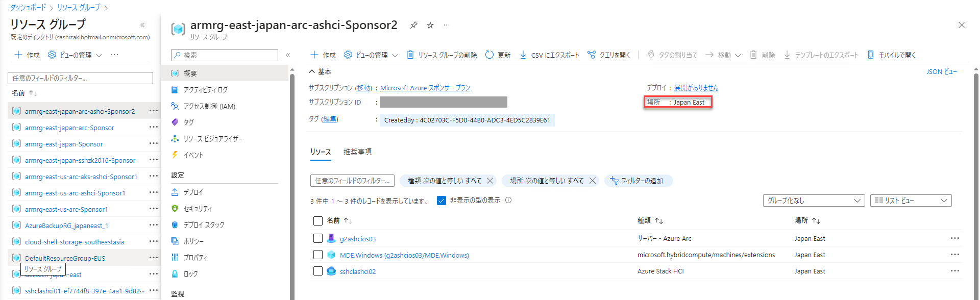The height and width of the screenshot is (300, 980).
Task: Click フィルターの追加 button
Action: (639, 181)
